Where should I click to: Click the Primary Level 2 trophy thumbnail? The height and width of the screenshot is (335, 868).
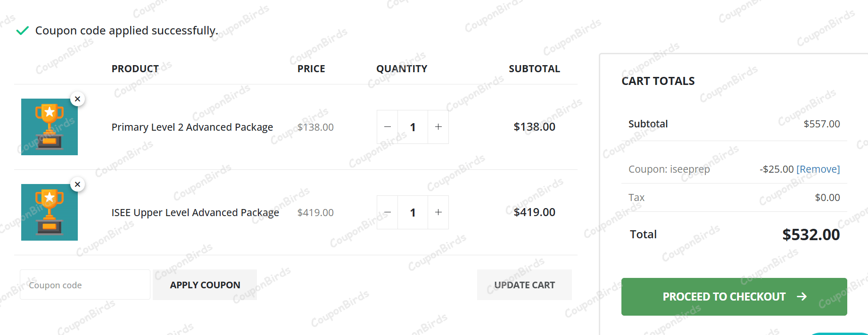click(x=50, y=127)
